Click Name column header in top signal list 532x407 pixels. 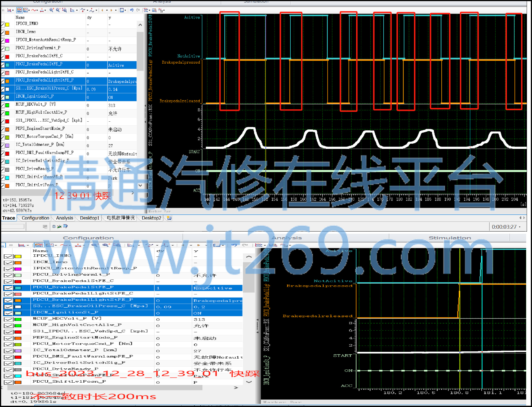click(x=20, y=17)
